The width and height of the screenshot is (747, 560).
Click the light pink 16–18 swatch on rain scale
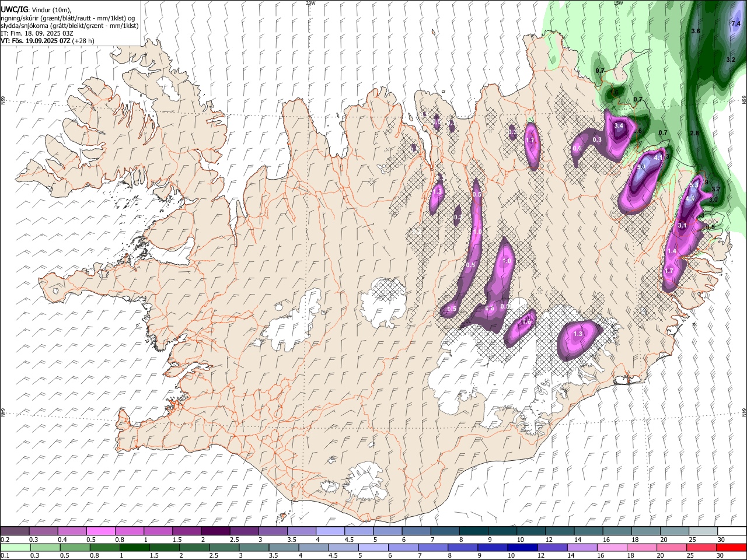(x=612, y=547)
